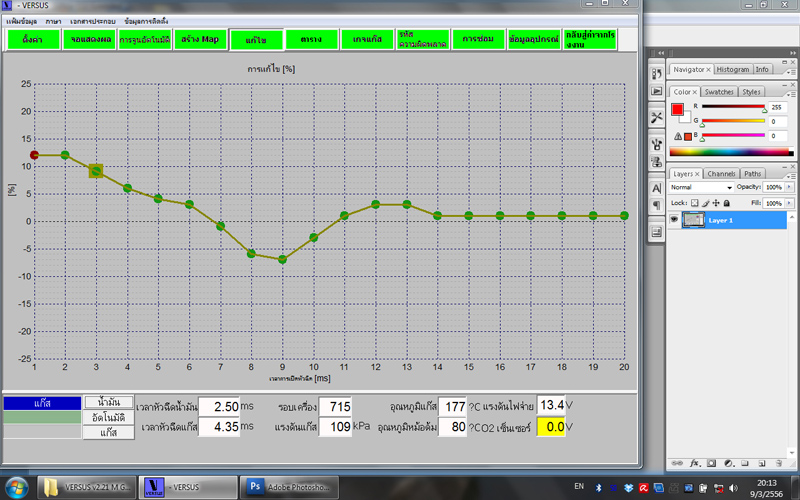
Task: Open the Fill slider arrow
Action: pyautogui.click(x=789, y=203)
